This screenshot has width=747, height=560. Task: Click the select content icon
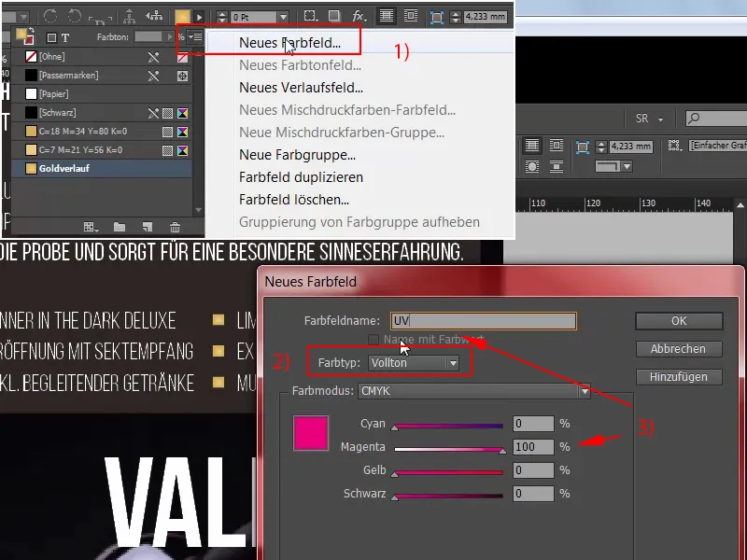click(154, 16)
